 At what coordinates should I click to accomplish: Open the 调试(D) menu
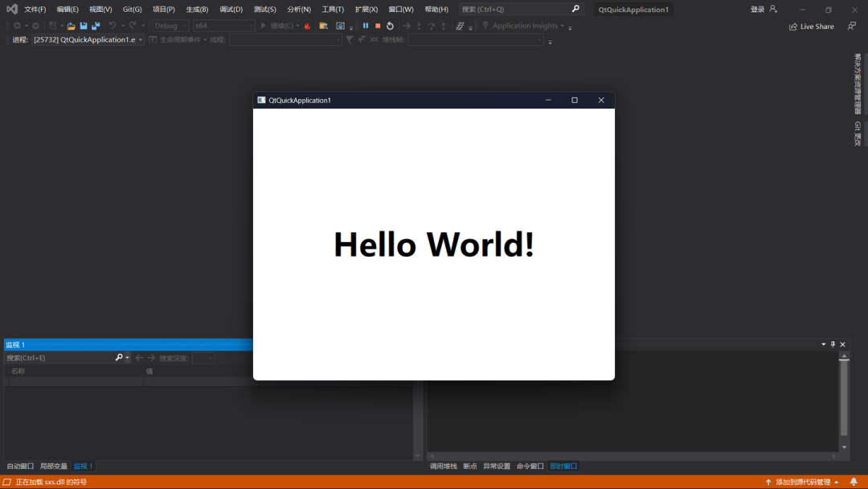click(231, 10)
